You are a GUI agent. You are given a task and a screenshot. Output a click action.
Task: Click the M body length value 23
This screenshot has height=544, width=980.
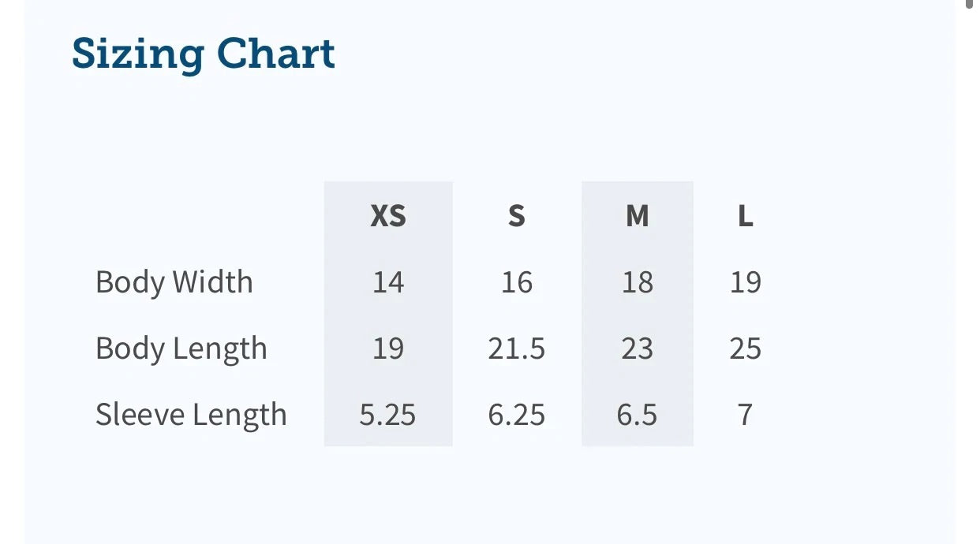coord(638,348)
